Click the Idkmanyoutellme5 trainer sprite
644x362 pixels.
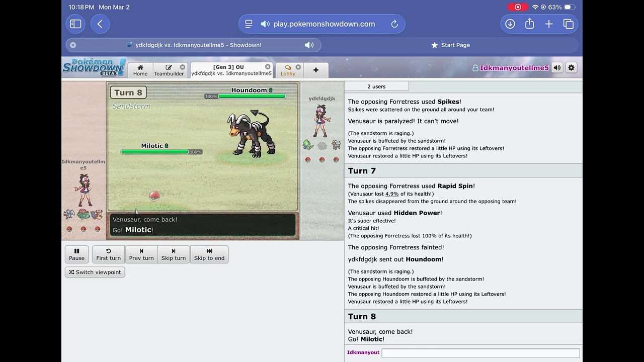84,190
